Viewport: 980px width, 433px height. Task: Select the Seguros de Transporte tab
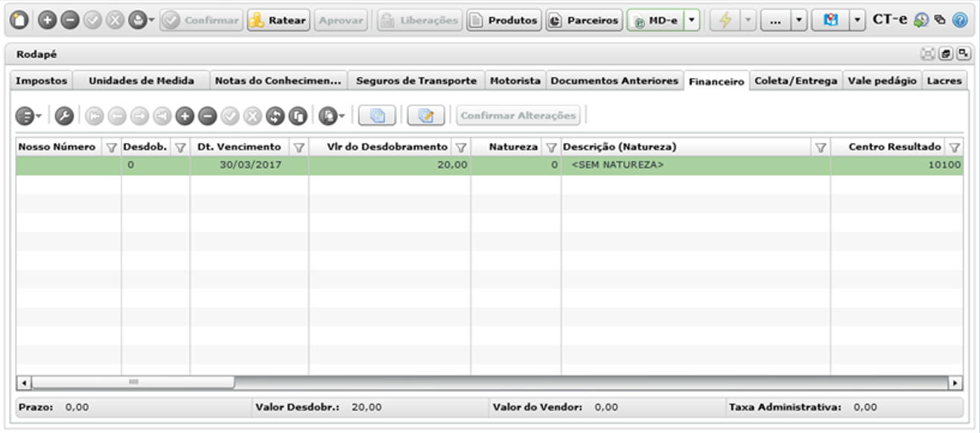pos(416,80)
